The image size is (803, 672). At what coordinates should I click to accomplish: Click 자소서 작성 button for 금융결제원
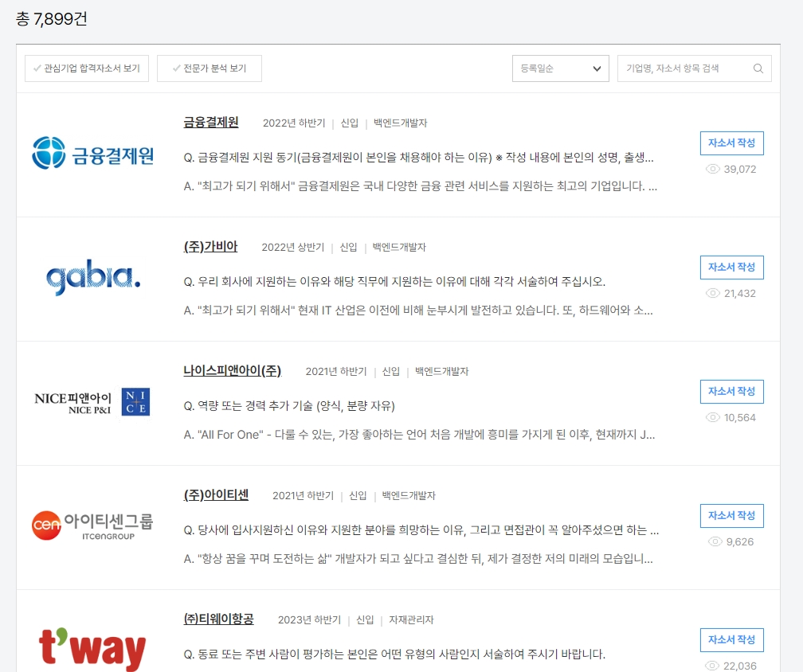pyautogui.click(x=731, y=143)
